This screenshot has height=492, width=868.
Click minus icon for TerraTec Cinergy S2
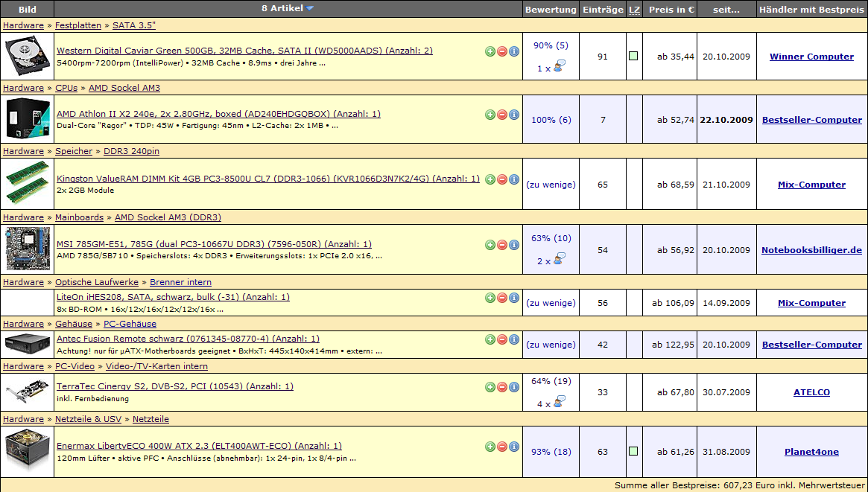click(502, 387)
